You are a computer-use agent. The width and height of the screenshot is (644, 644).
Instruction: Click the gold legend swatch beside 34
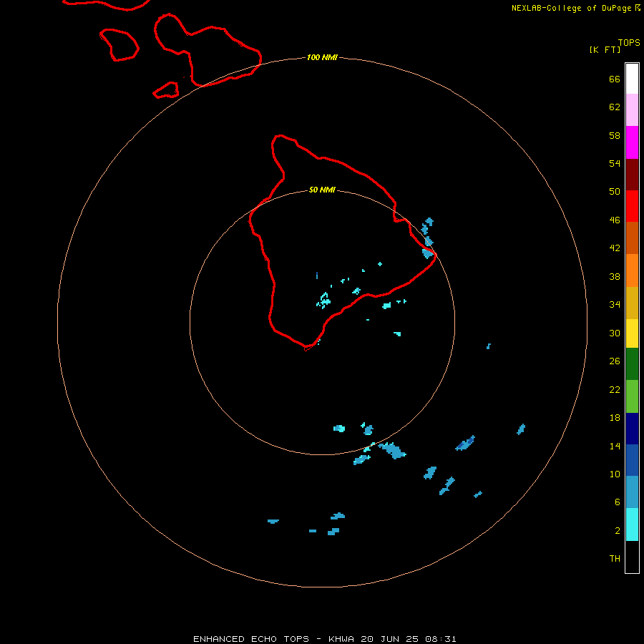(632, 303)
